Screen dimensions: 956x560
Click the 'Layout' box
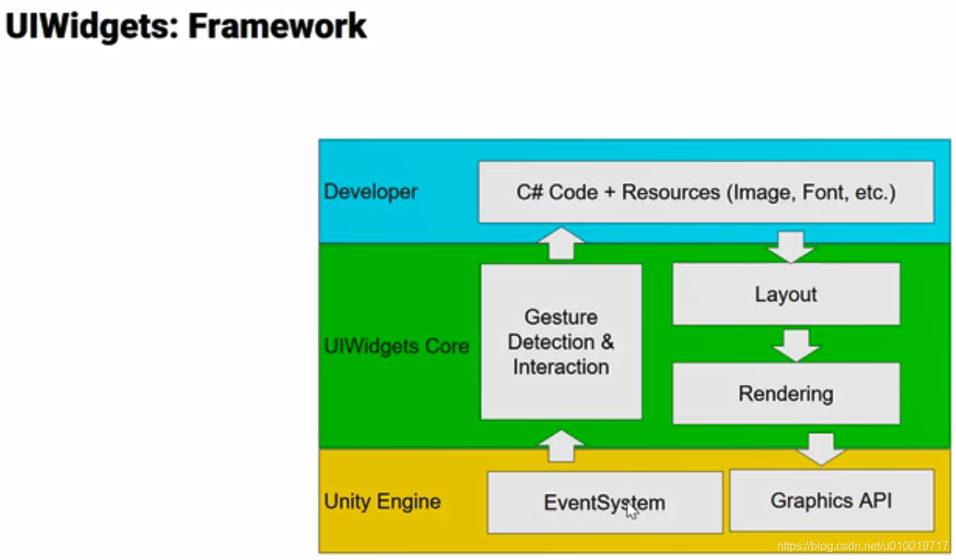click(786, 295)
